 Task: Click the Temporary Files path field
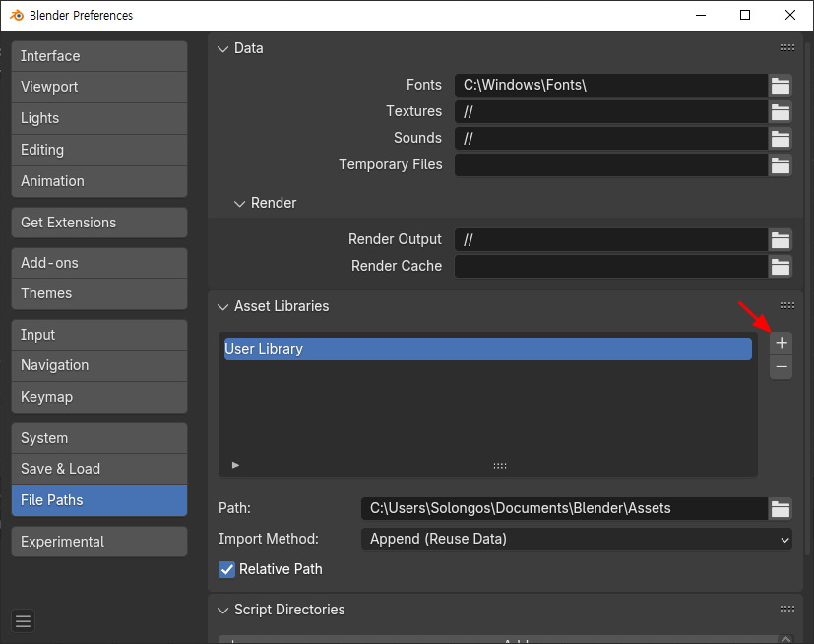tap(611, 164)
